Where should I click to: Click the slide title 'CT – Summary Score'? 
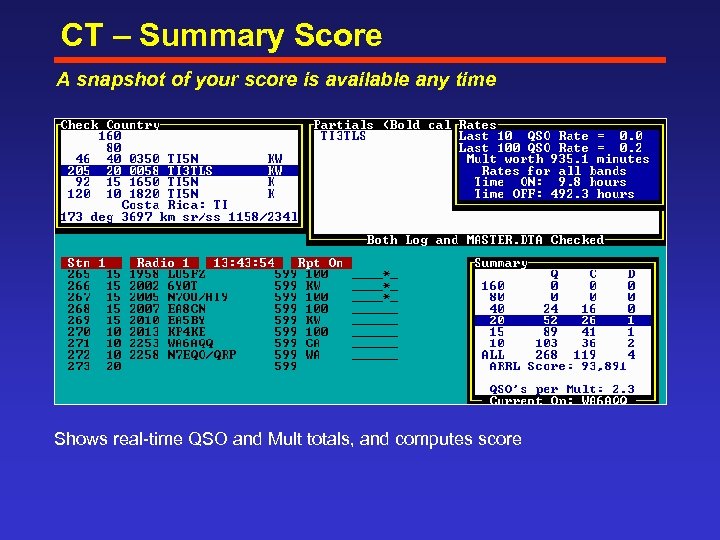click(x=221, y=35)
